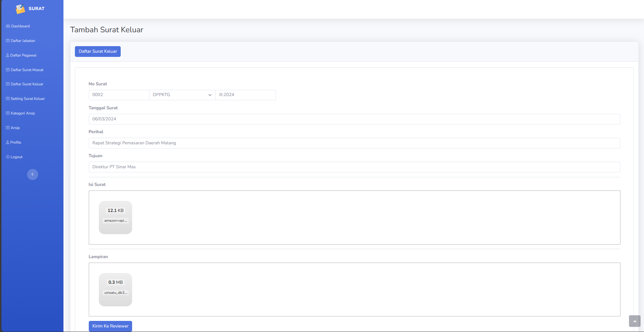Click the Tambah Surat Keluar heading
The height and width of the screenshot is (332, 644).
[x=107, y=30]
